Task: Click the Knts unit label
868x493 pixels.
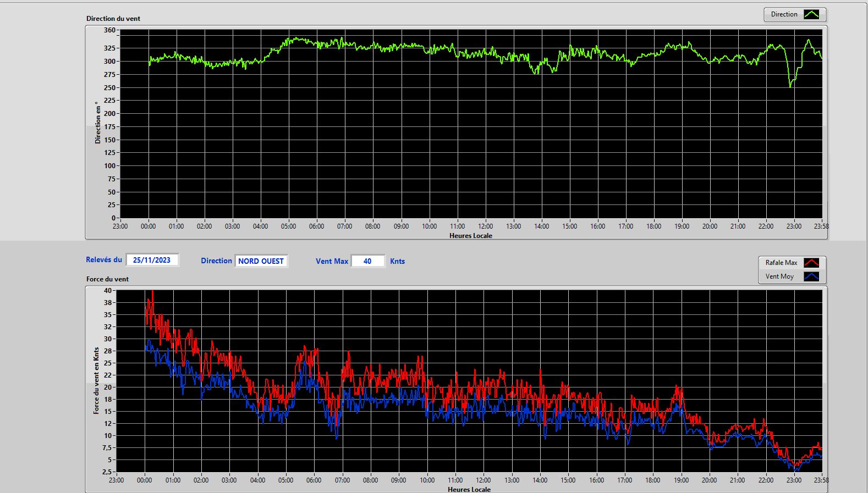Action: click(397, 261)
